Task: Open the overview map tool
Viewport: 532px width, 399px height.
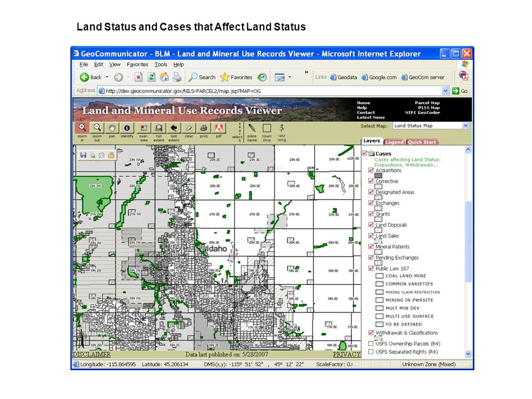Action: coord(144,128)
